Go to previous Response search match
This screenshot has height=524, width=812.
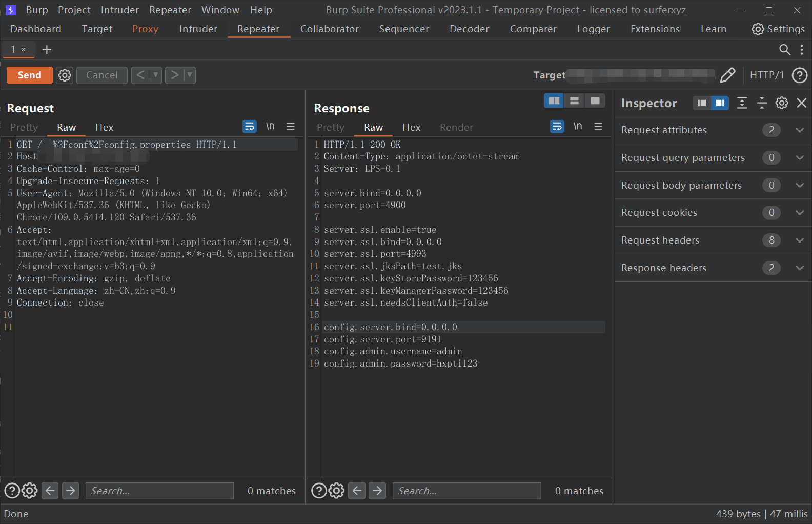point(357,491)
